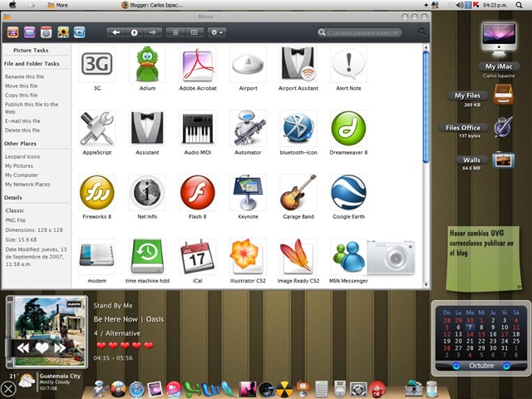
Task: Select the Image Ready CS2 feather icon
Action: pyautogui.click(x=298, y=257)
